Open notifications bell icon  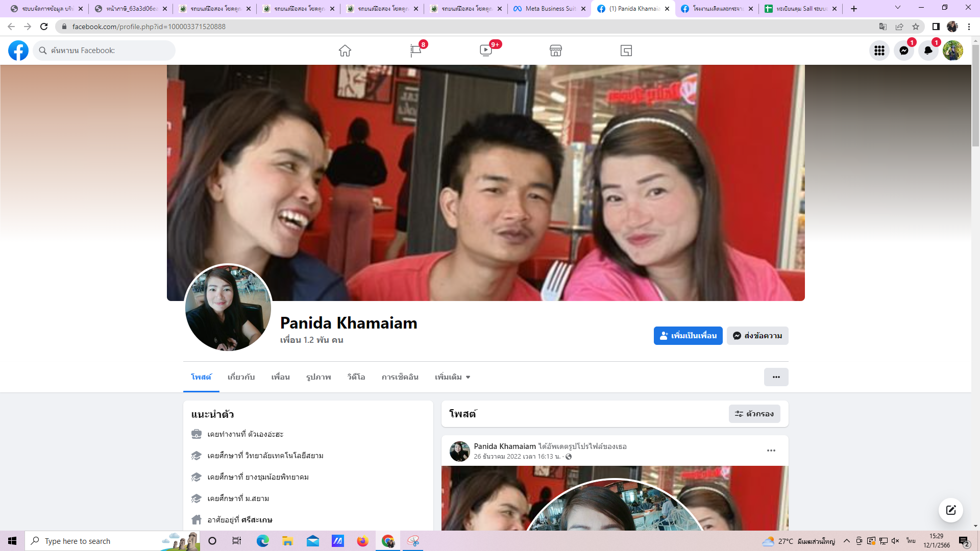point(928,51)
